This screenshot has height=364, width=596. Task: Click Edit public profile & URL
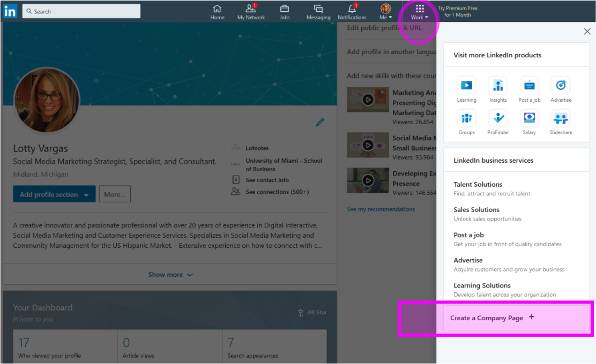point(384,28)
